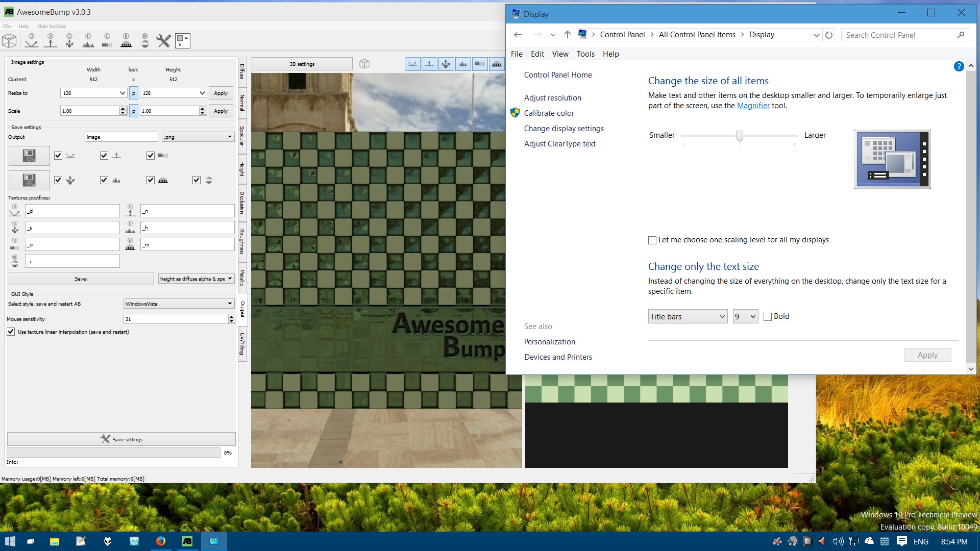980x551 pixels.
Task: Uncheck the normal save checkbox
Action: coord(104,156)
